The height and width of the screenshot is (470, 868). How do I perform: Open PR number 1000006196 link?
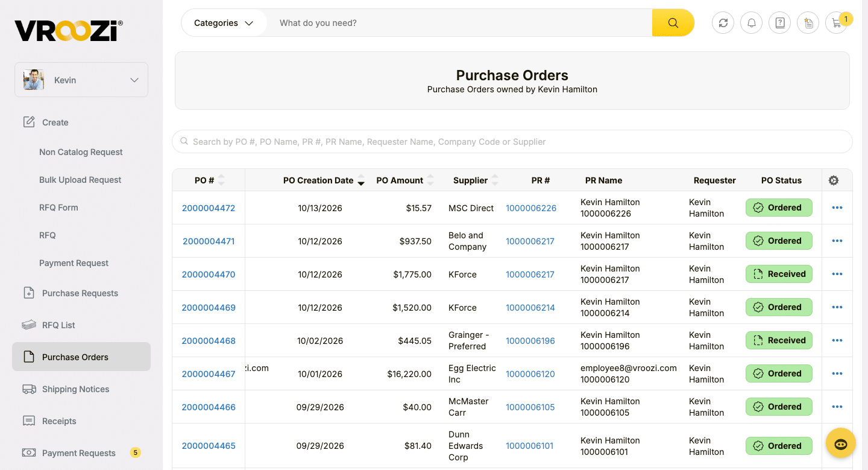coord(530,341)
